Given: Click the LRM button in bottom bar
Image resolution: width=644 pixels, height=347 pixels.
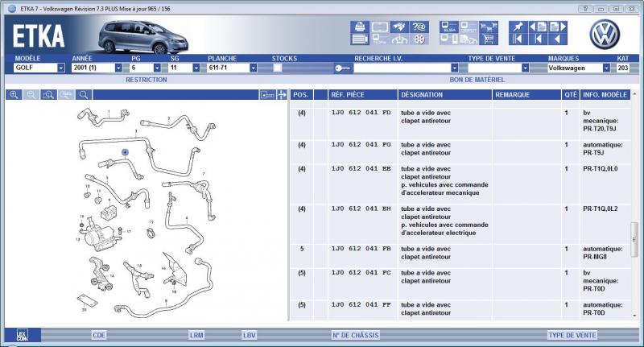Looking at the screenshot, I should click(196, 335).
